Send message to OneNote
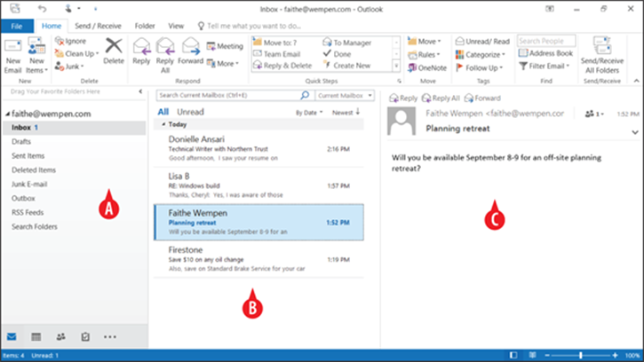The image size is (644, 362). point(427,67)
